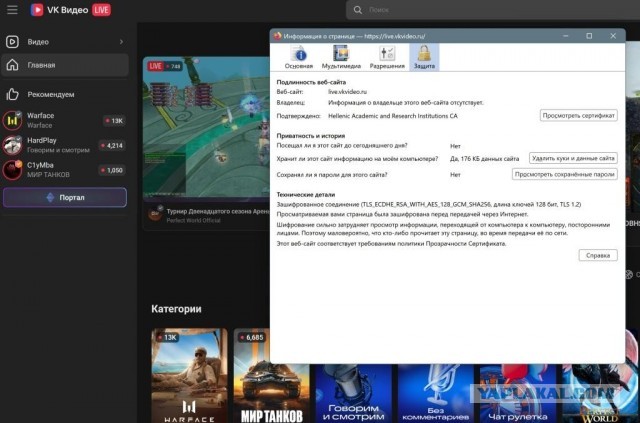Screen dimensions: 640x423
Task: Click the Главная home icon
Action: click(12, 65)
